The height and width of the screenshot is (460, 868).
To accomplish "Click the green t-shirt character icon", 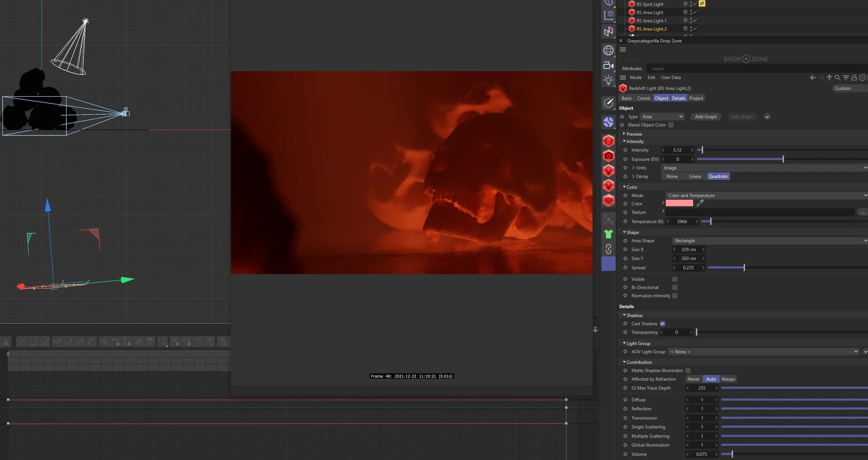I will (608, 234).
